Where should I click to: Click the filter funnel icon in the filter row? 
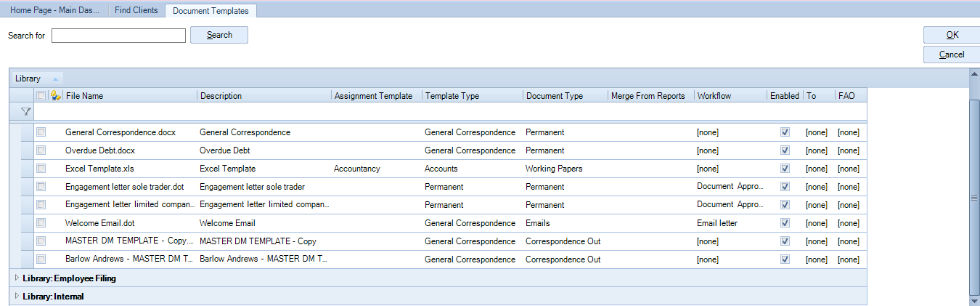click(x=26, y=112)
